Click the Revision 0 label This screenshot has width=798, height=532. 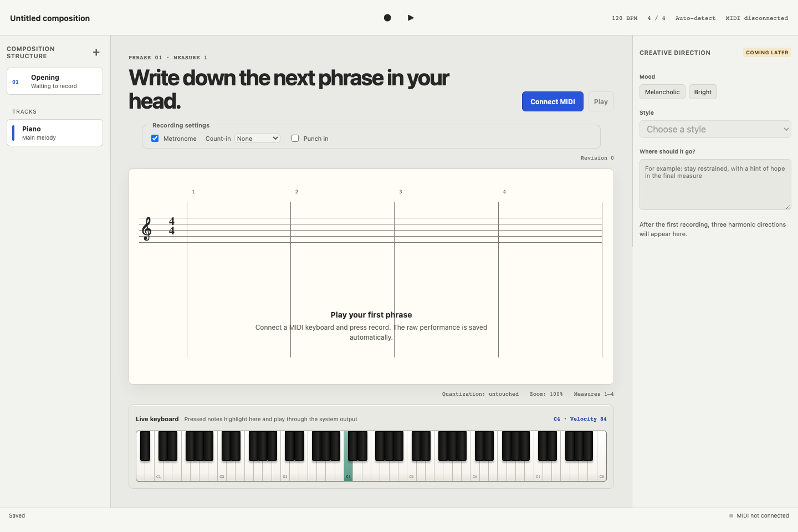pyautogui.click(x=597, y=158)
